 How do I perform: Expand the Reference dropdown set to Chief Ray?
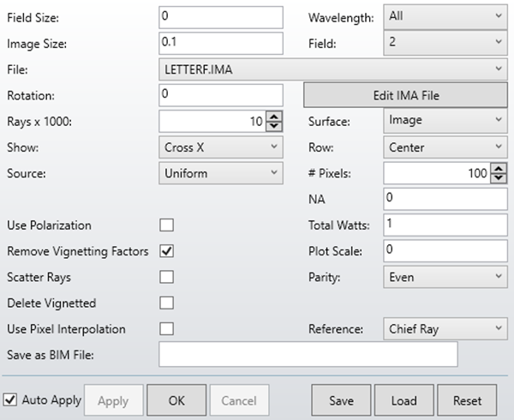click(x=444, y=329)
